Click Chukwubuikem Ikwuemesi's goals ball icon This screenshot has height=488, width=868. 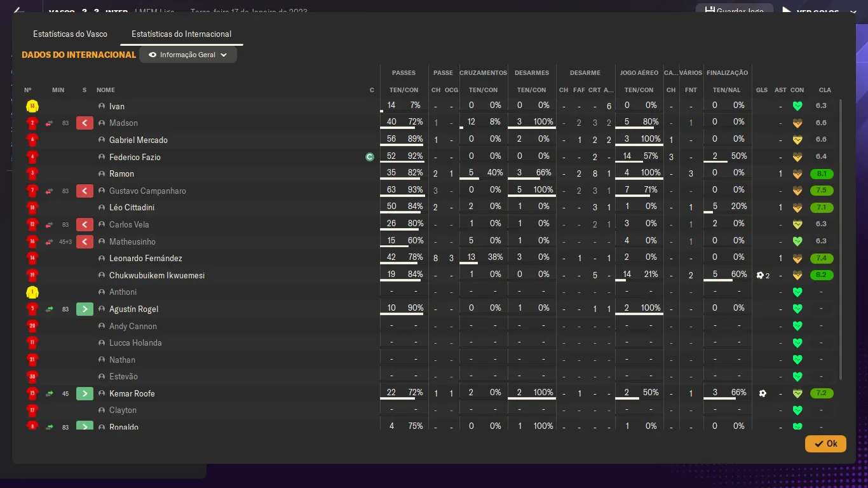(x=760, y=275)
